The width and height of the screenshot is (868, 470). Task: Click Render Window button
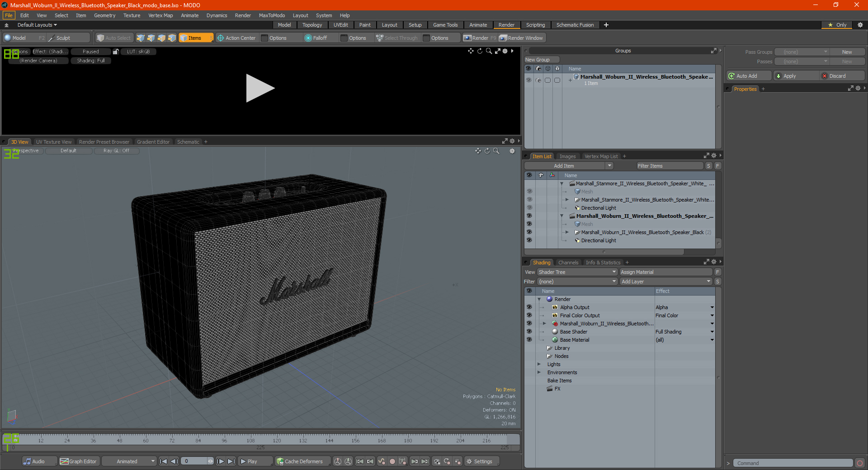[x=521, y=38]
